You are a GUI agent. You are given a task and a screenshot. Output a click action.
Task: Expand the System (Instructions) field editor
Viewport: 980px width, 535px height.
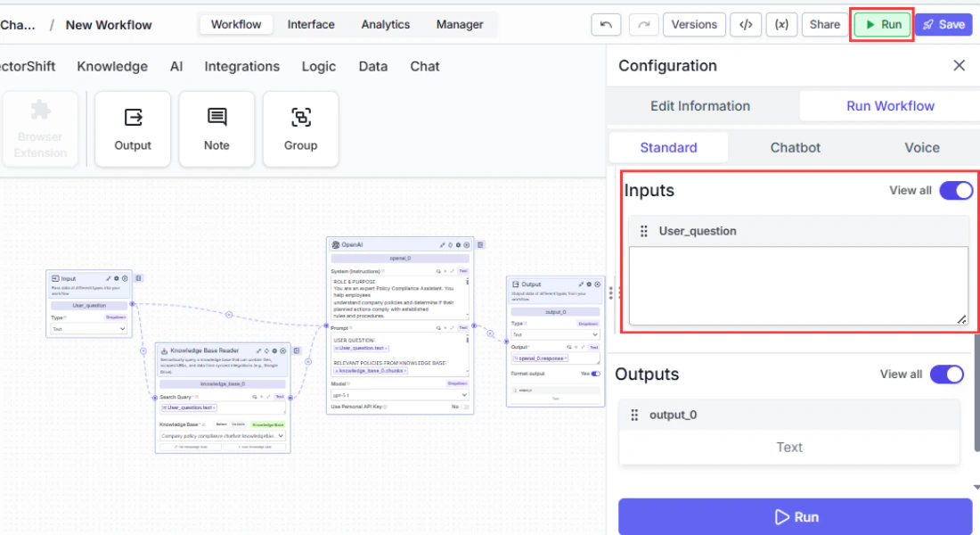452,272
